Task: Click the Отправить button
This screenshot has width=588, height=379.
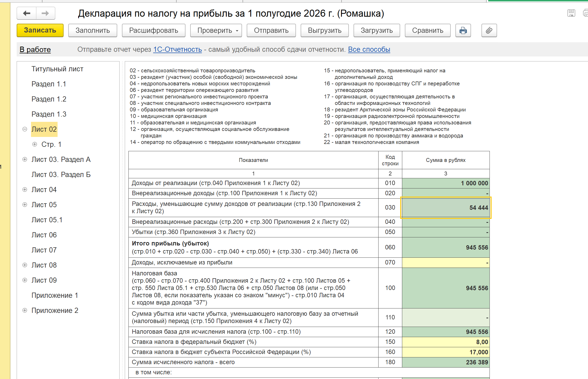Action: pyautogui.click(x=271, y=30)
